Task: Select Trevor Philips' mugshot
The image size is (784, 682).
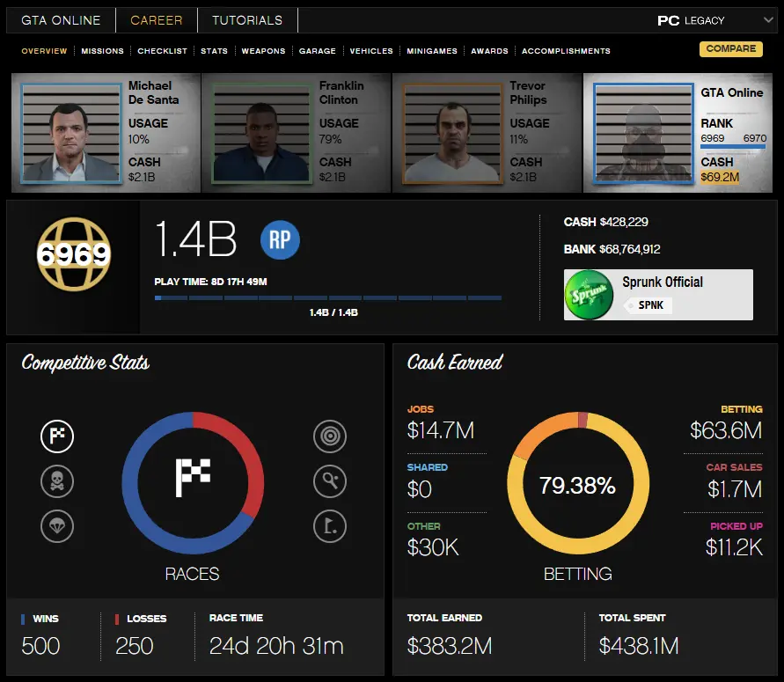Action: [452, 133]
